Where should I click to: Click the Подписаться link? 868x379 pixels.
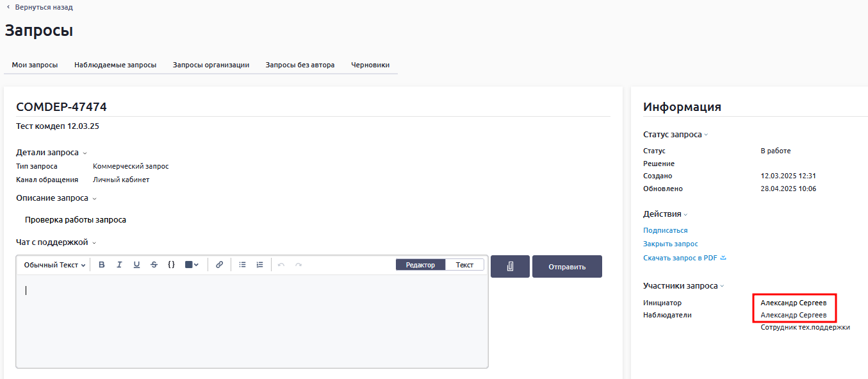click(x=666, y=230)
